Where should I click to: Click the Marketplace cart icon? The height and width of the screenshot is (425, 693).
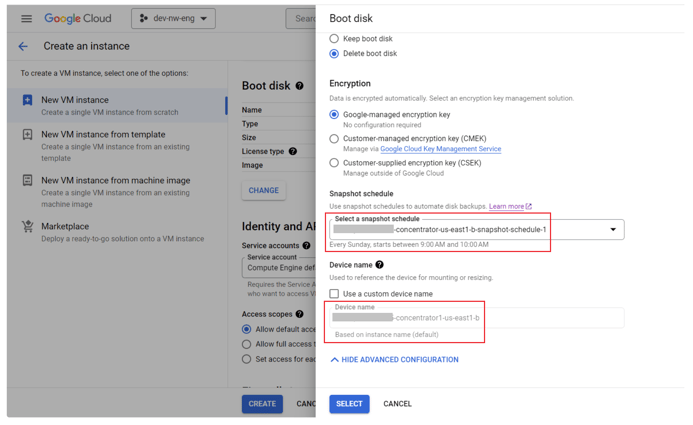tap(28, 227)
